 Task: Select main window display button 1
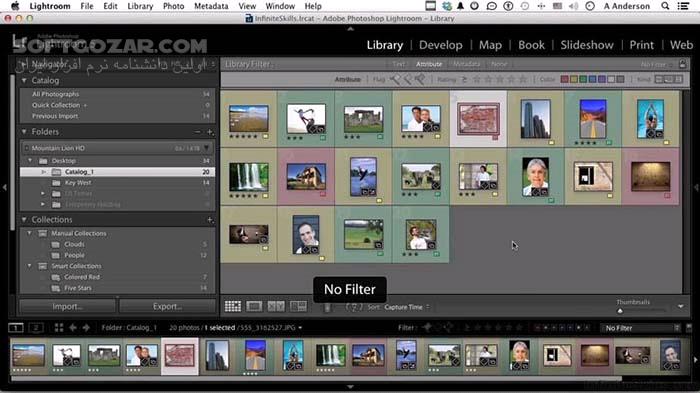16,328
